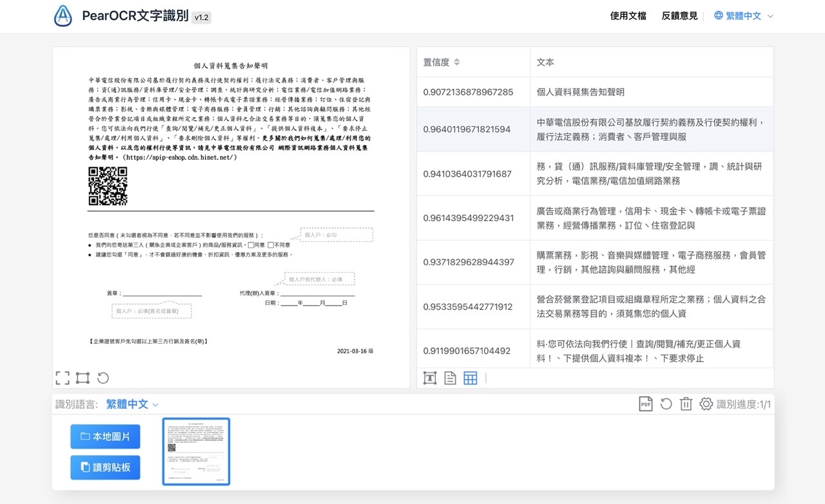Click the confidence value 0.9072136878967285

click(x=468, y=92)
